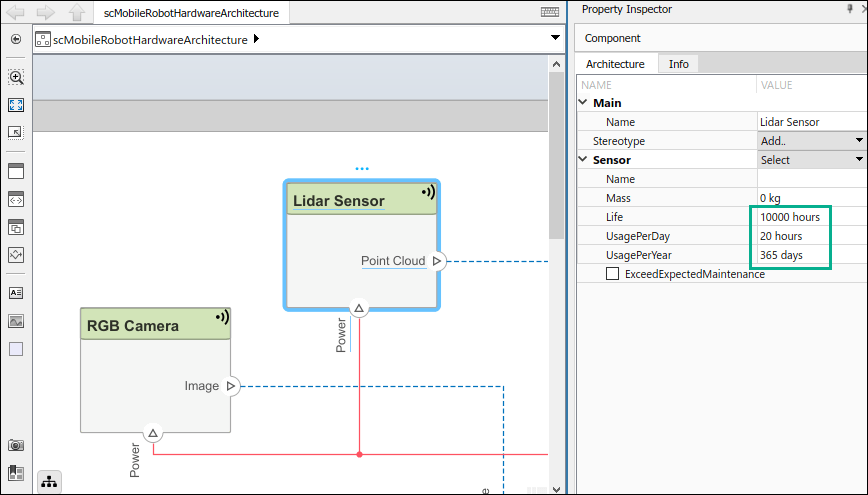This screenshot has height=495, width=868.
Task: Click the camera screenshot icon
Action: pos(16,445)
